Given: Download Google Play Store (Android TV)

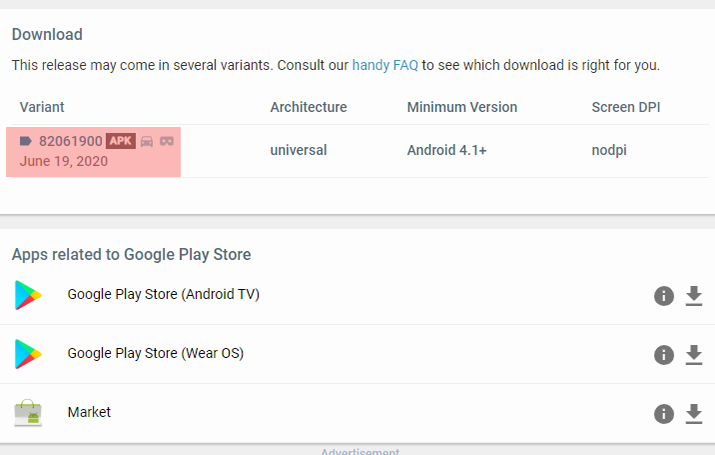Looking at the screenshot, I should coord(694,296).
